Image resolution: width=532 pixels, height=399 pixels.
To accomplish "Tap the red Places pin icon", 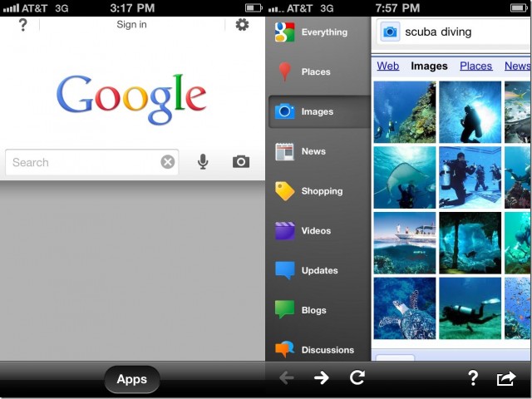I will tap(284, 71).
